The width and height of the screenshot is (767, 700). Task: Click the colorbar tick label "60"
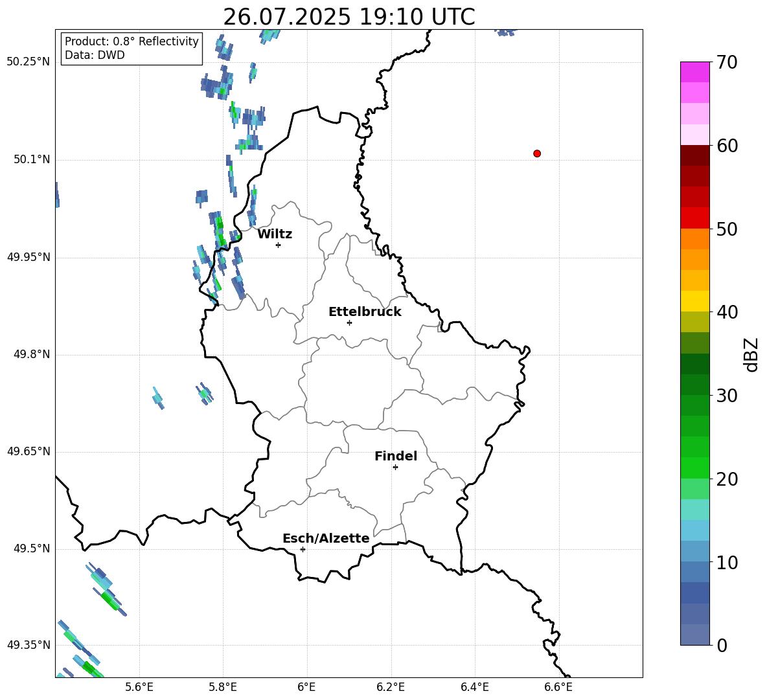727,146
